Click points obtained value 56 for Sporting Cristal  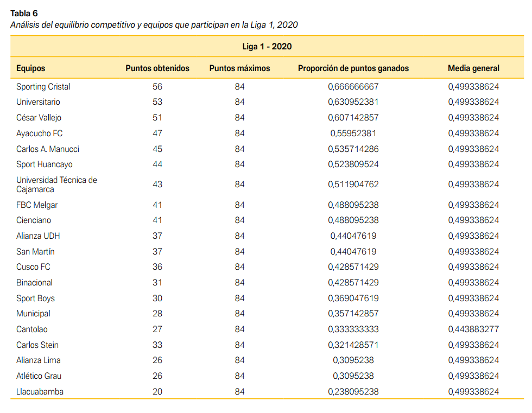(157, 87)
